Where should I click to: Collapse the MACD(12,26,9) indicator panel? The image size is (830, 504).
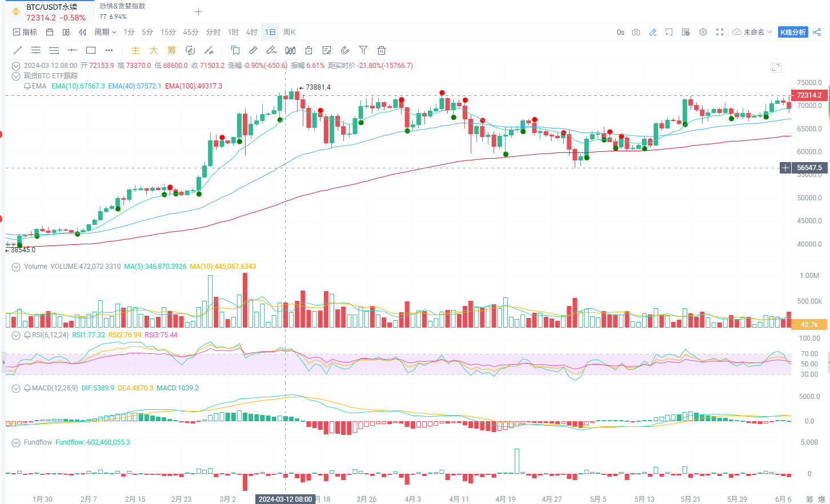click(16, 388)
